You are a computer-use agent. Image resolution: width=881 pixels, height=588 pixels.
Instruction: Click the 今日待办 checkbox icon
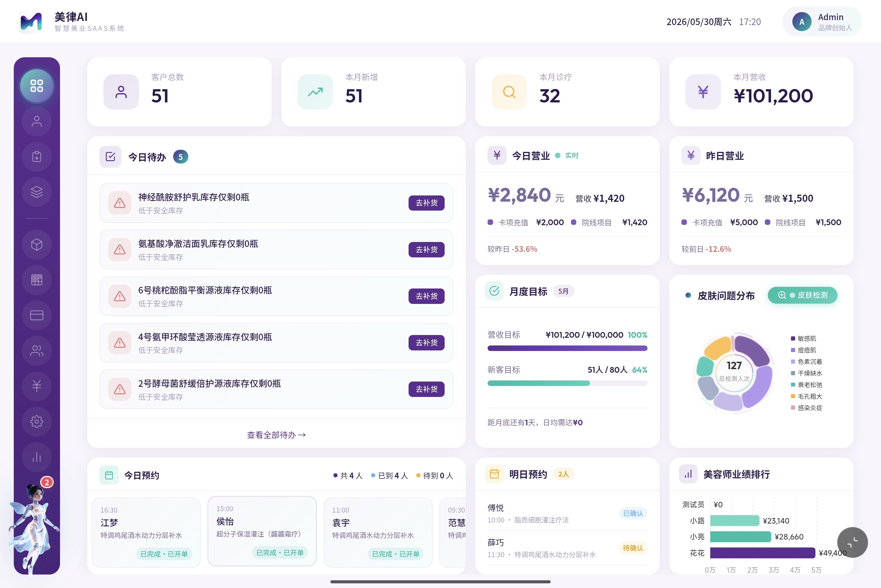[110, 156]
